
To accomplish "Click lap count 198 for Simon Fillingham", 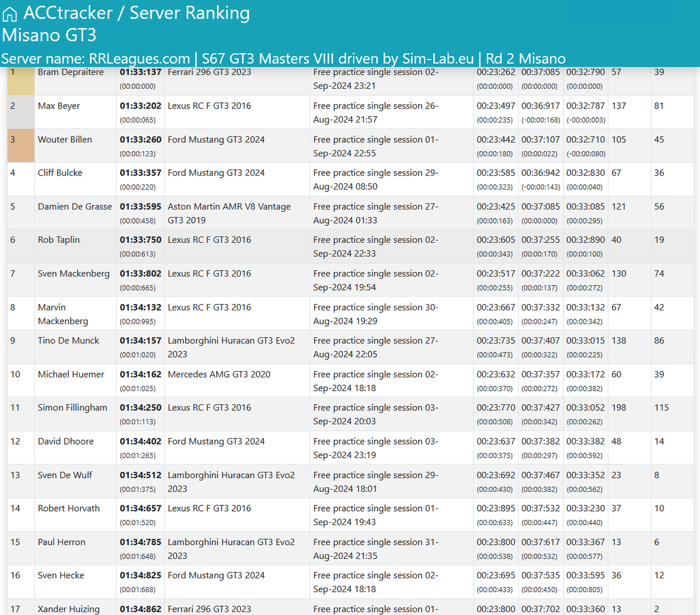I will [x=619, y=408].
